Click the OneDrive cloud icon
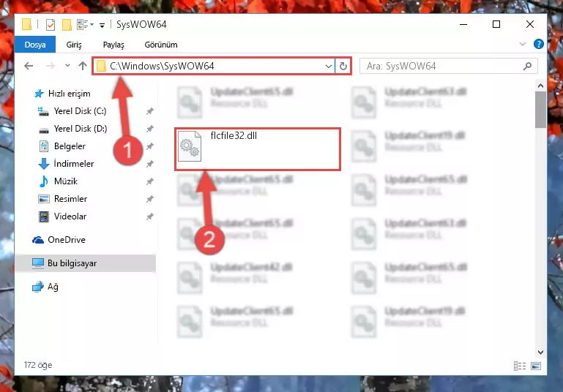The image size is (563, 392). point(37,240)
